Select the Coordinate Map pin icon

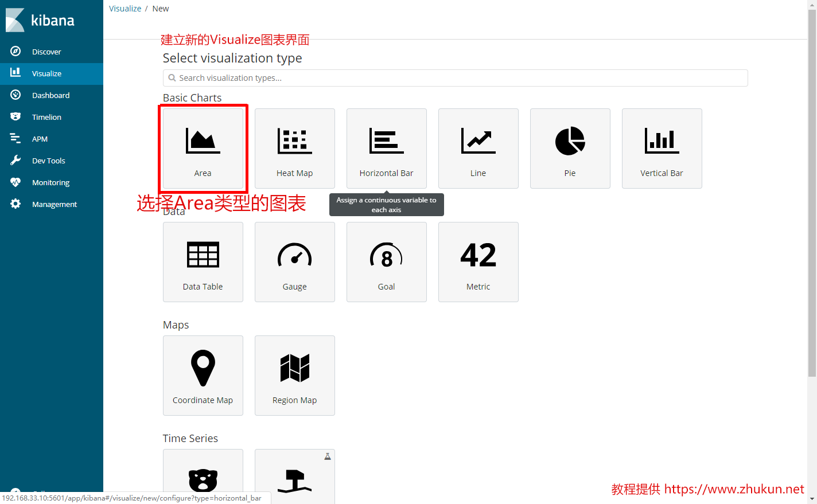click(x=203, y=368)
